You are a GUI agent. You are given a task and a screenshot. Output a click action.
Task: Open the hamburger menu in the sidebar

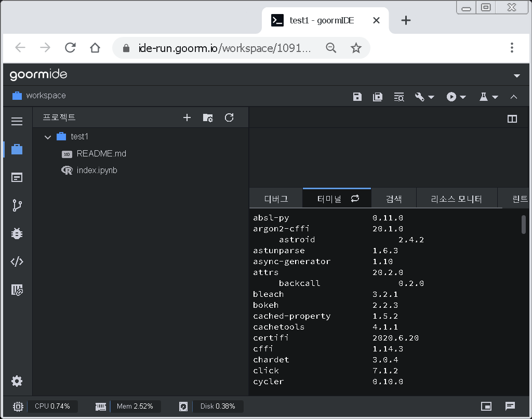point(17,121)
